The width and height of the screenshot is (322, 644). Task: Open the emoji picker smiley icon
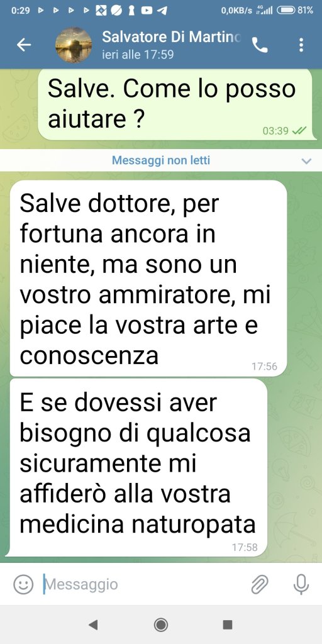tap(23, 584)
